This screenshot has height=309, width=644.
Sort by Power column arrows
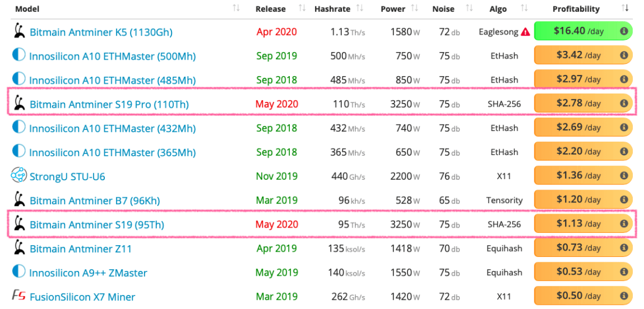(415, 8)
